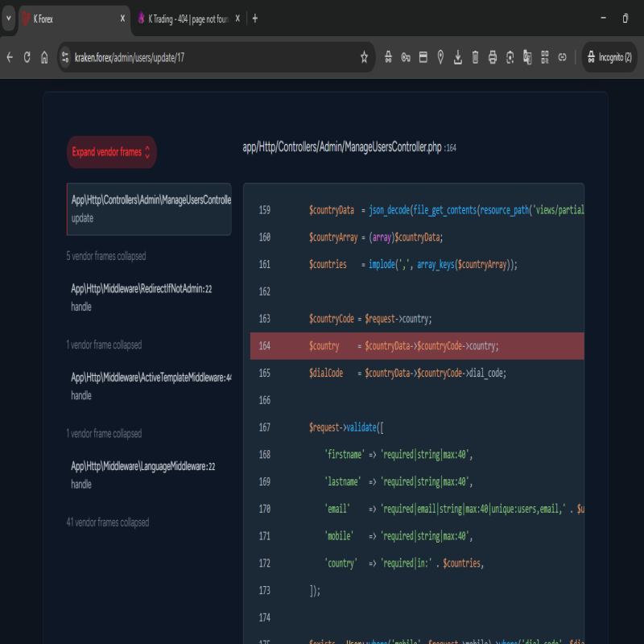The image size is (644, 644).
Task: Reload the current page
Action: pos(27,57)
